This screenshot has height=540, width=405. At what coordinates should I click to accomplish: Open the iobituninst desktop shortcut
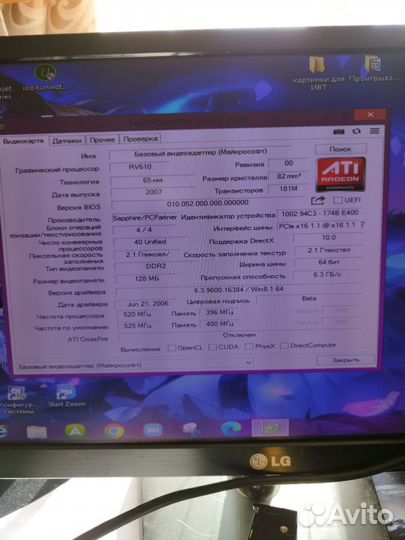pyautogui.click(x=45, y=77)
